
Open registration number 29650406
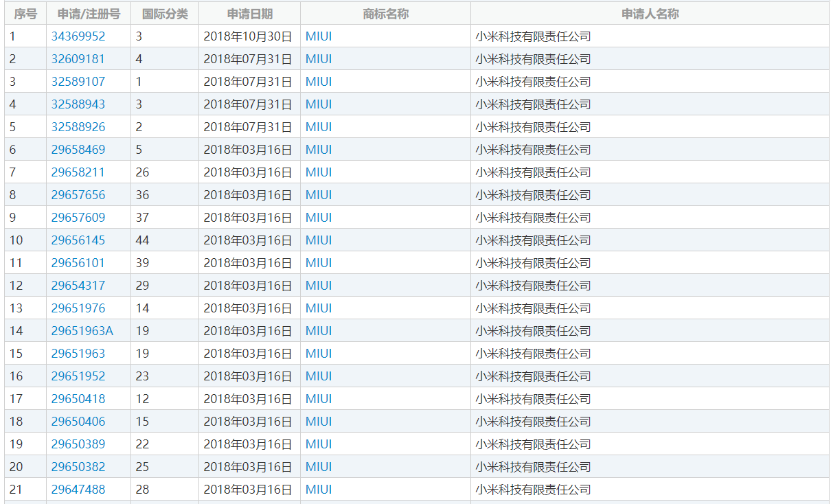pyautogui.click(x=78, y=422)
